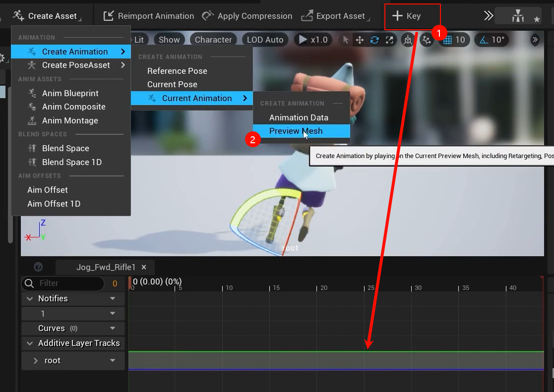This screenshot has height=392, width=554.
Task: Activate the select mode arrow icon
Action: [x=346, y=40]
